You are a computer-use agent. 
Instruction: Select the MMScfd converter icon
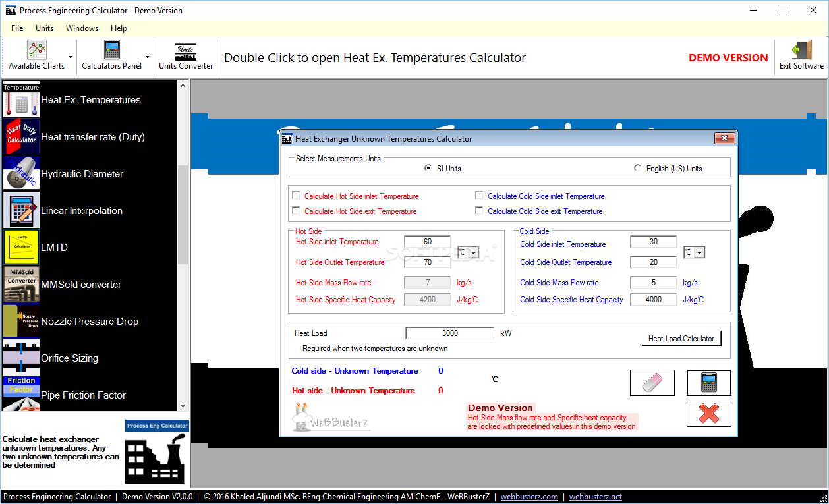point(22,285)
